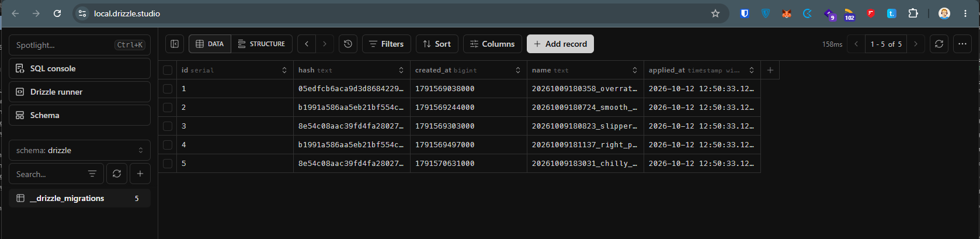Select the __drizzle_migrations table

tap(80, 198)
